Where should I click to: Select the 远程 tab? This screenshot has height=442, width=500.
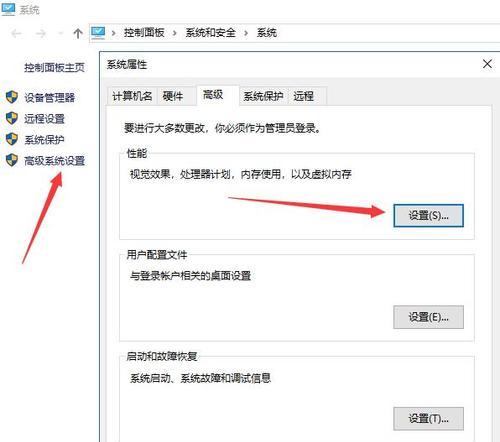click(x=304, y=96)
